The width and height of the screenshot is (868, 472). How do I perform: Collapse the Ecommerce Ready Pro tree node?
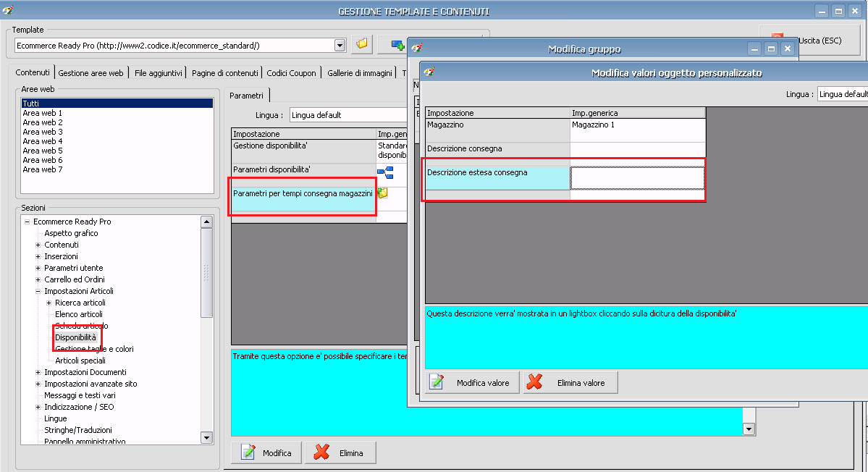tap(27, 222)
